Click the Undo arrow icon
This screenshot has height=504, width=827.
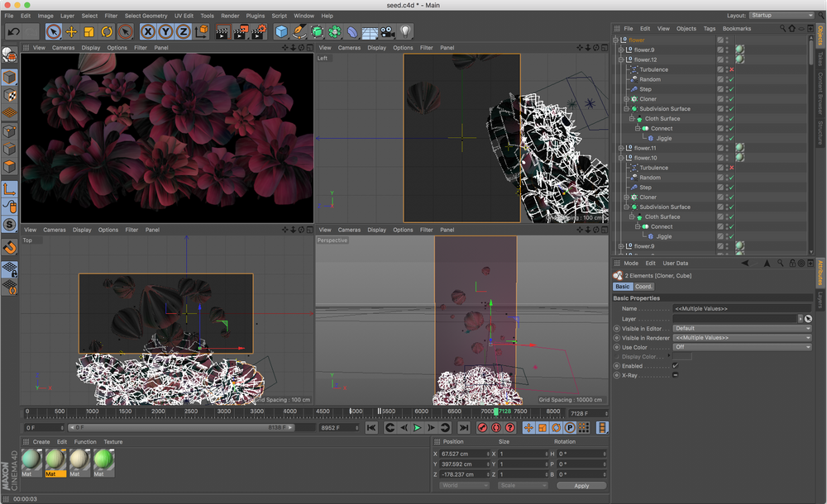(14, 31)
